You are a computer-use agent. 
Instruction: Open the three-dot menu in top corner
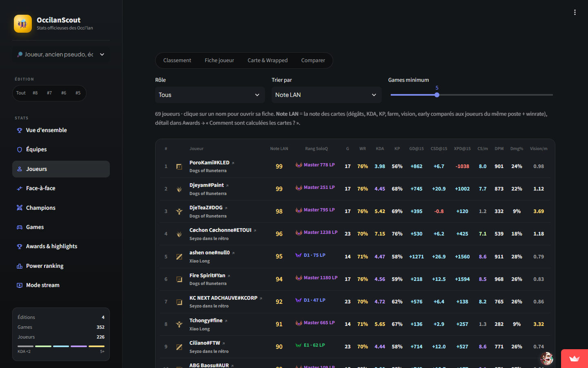(x=575, y=12)
